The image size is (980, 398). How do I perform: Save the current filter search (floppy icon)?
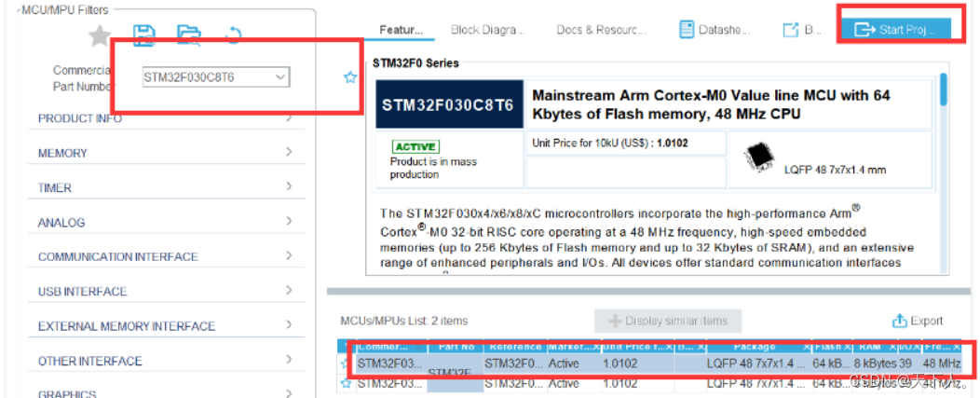coord(143,35)
